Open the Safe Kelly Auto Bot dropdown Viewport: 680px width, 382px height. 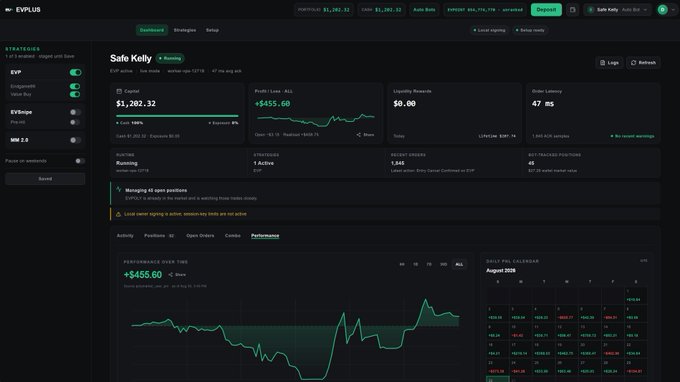[x=618, y=10]
